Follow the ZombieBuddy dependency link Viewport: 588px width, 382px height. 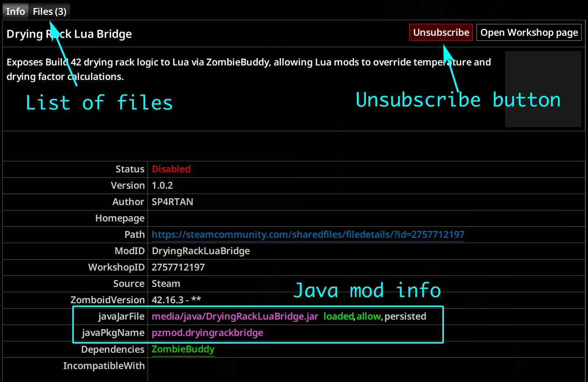point(183,349)
